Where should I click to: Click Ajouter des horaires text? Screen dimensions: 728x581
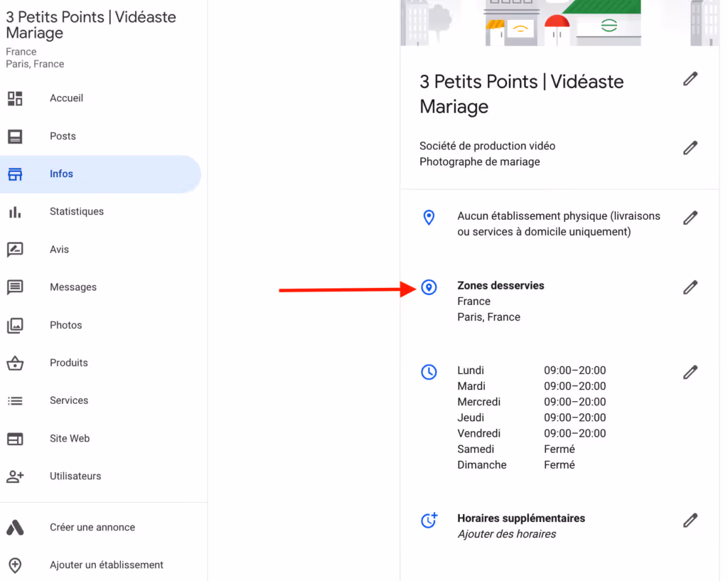(x=506, y=534)
